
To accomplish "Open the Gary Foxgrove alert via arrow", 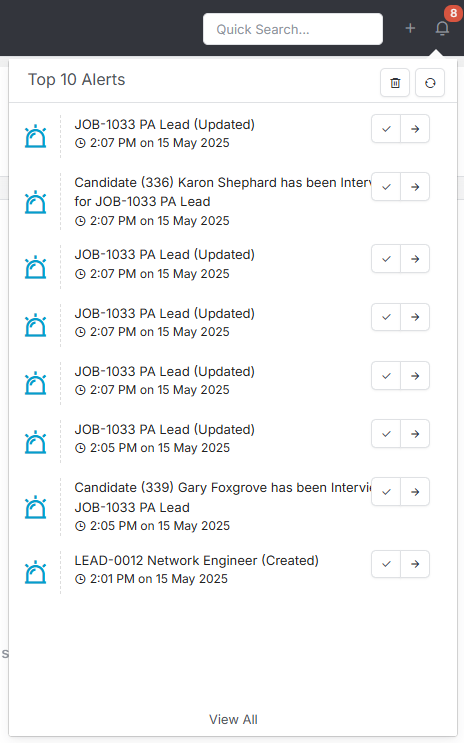I will (415, 492).
